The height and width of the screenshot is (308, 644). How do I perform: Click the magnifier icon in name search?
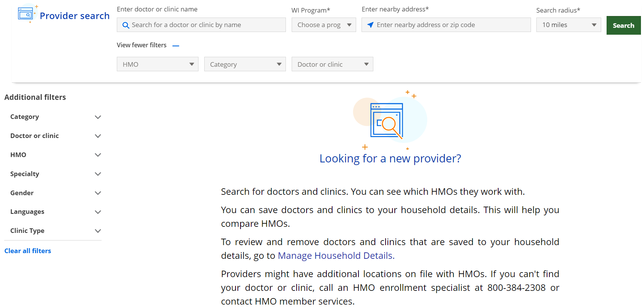pos(126,25)
